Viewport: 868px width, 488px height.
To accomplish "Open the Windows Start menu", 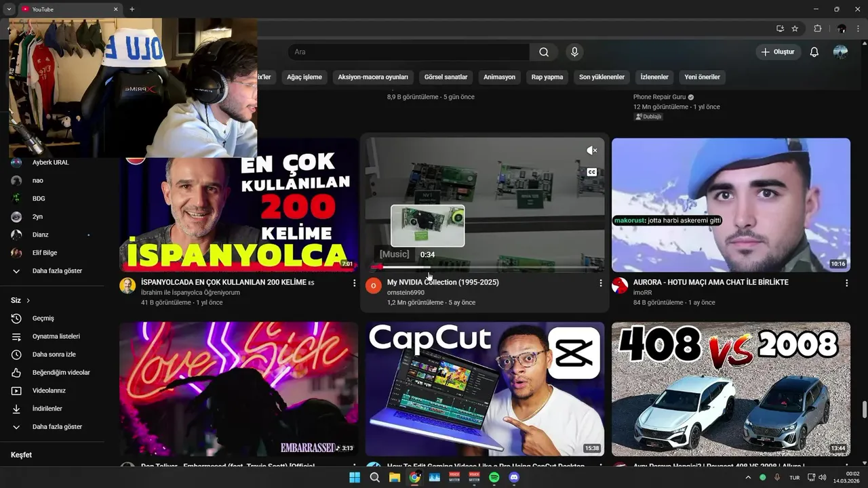I will 355,477.
